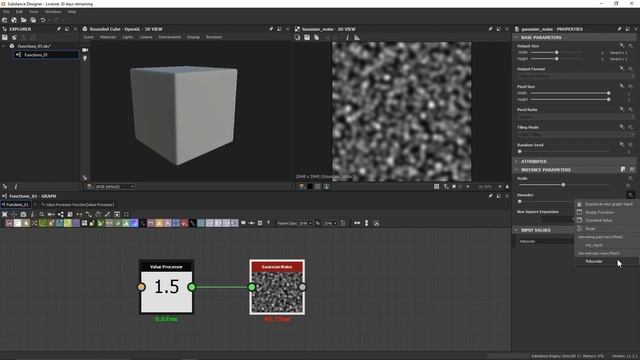640x360 pixels.
Task: Pin the Explorer panel
Action: (x=59, y=29)
